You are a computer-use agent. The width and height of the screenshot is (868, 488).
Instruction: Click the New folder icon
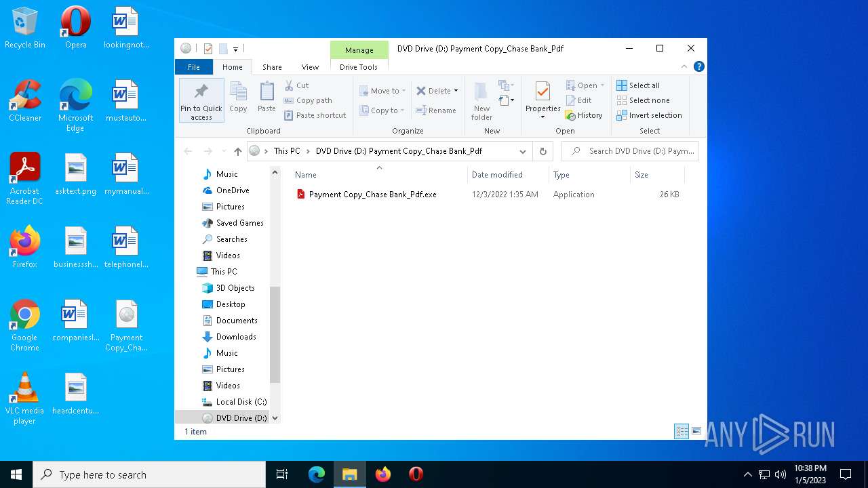point(481,101)
